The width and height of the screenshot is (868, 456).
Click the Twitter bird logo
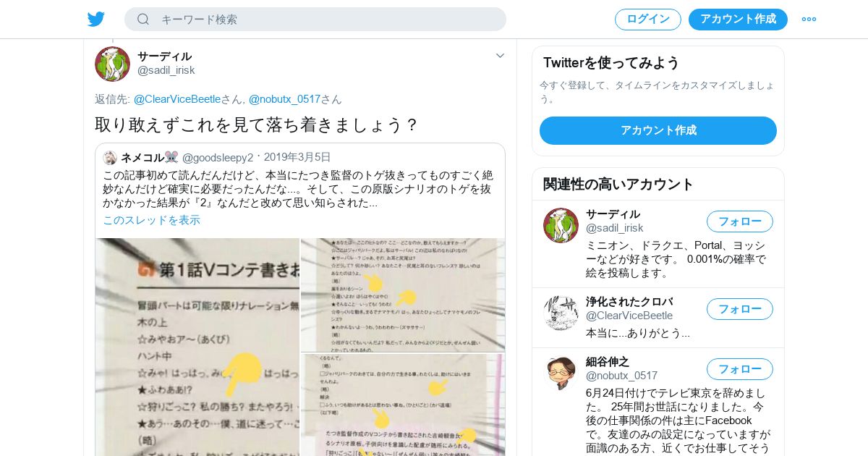coord(96,19)
